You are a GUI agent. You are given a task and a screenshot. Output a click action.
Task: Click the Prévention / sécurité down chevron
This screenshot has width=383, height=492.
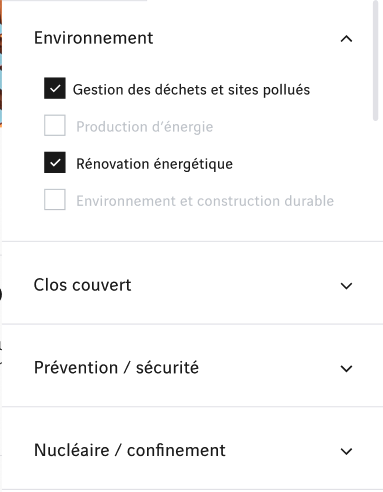[x=346, y=368]
